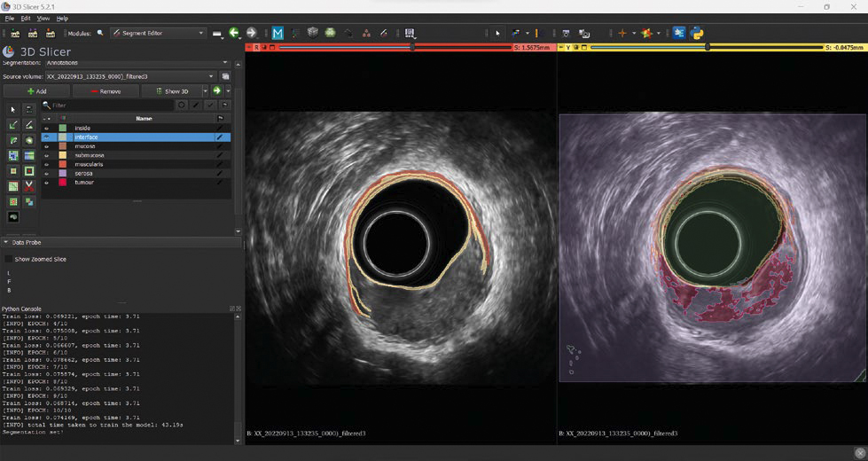Click the Load DICOM data icon
The image size is (868, 461).
33,33
